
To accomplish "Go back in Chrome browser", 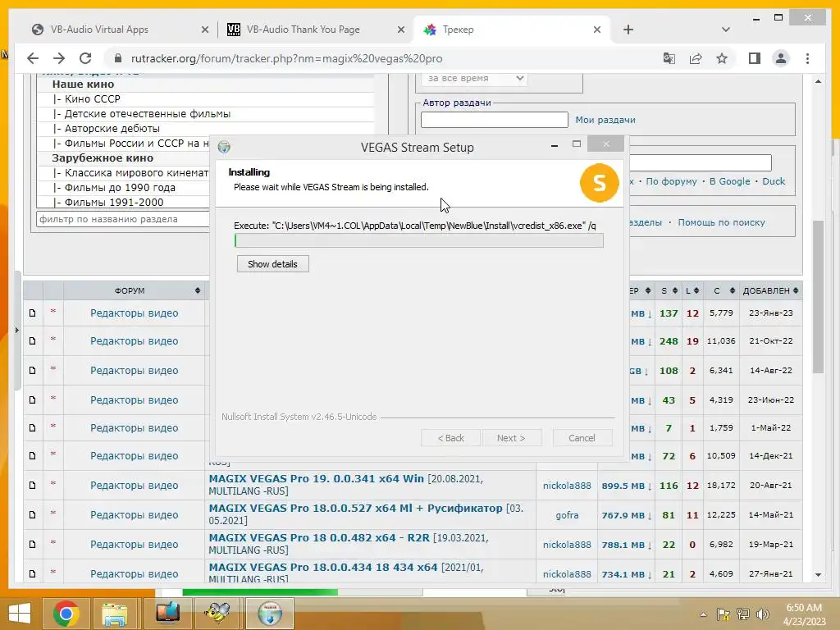I will pyautogui.click(x=33, y=58).
